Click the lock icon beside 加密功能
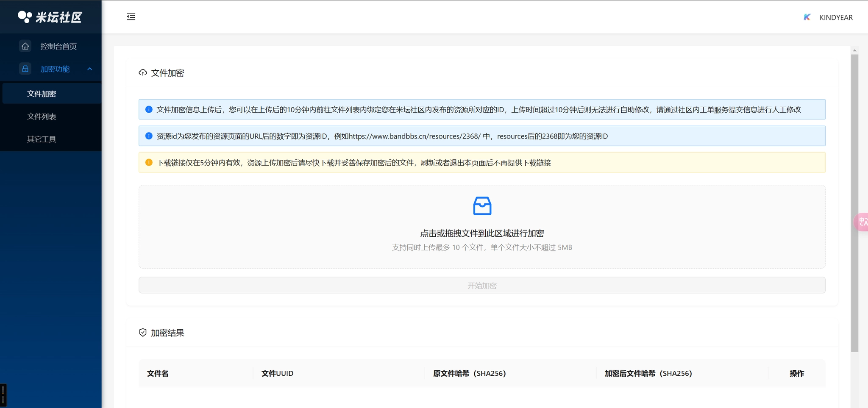The width and height of the screenshot is (868, 408). pos(25,69)
